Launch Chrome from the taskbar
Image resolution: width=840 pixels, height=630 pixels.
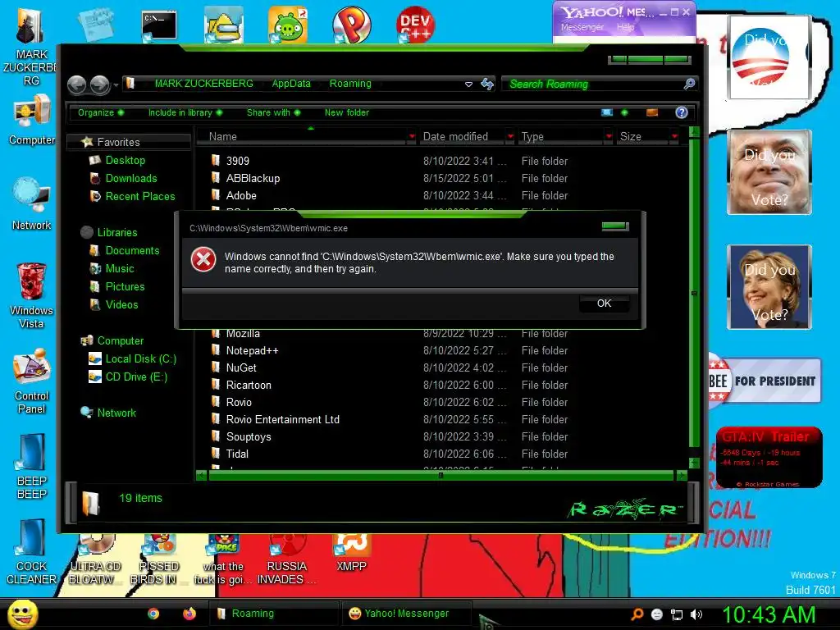click(153, 614)
